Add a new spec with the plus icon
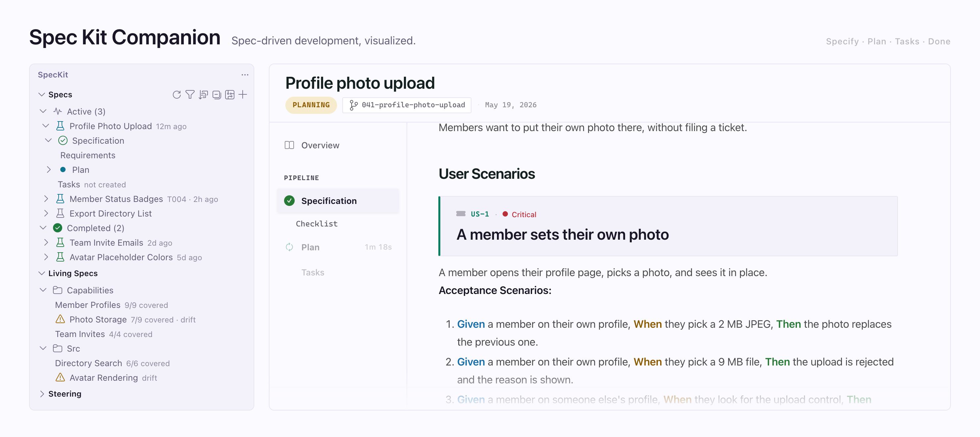This screenshot has height=437, width=980. click(x=243, y=94)
